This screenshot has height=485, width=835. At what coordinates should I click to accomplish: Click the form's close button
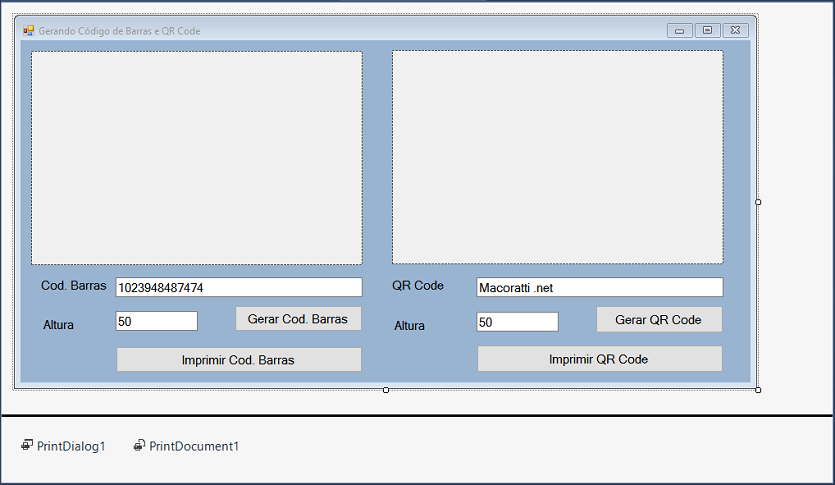(735, 30)
